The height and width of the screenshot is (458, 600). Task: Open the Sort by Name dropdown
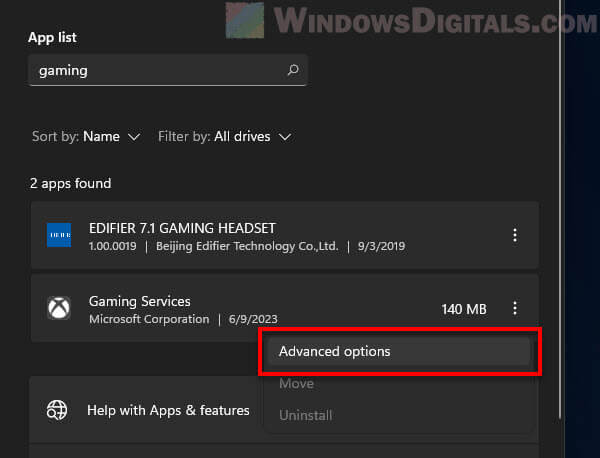pos(86,137)
